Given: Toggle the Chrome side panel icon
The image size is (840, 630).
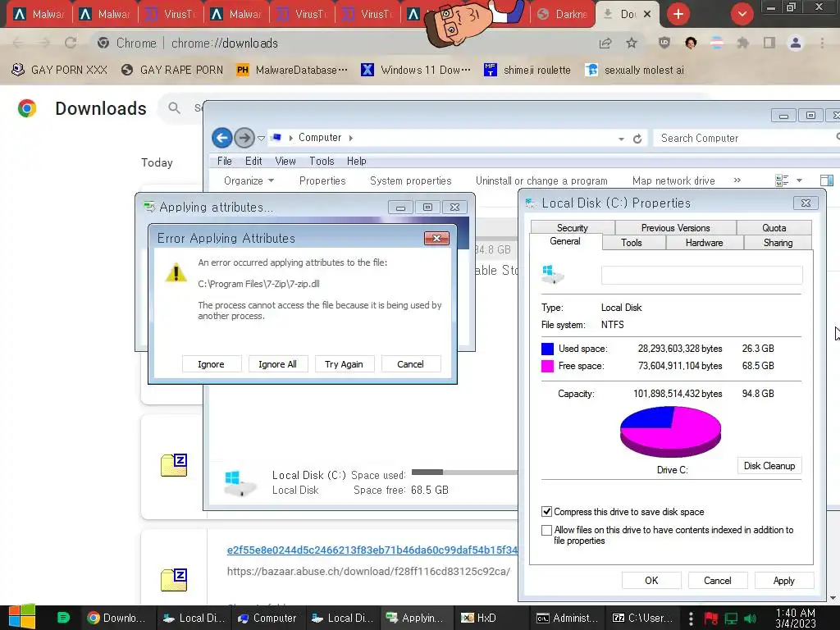Looking at the screenshot, I should click(769, 43).
